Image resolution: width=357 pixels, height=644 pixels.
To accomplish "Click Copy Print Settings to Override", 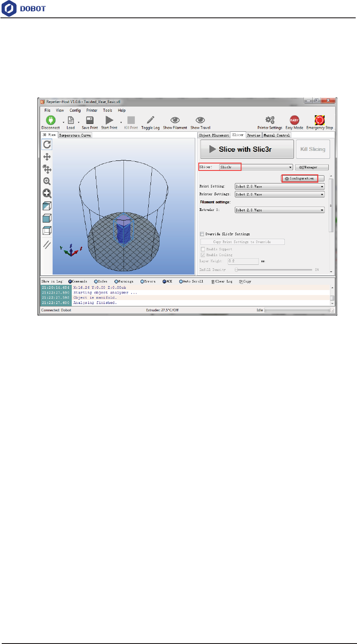I will click(242, 242).
